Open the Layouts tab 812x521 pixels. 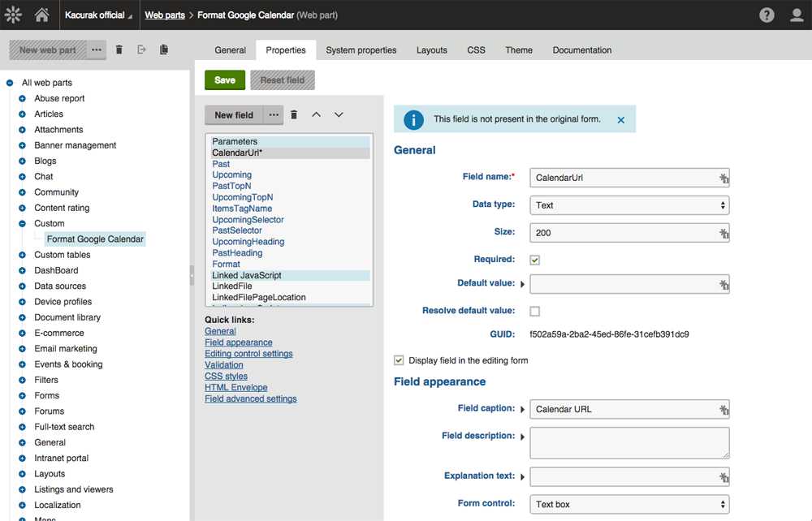(x=431, y=50)
